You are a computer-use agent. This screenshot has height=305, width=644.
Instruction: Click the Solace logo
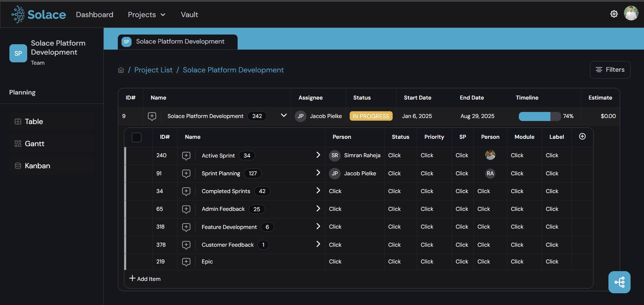pyautogui.click(x=39, y=14)
